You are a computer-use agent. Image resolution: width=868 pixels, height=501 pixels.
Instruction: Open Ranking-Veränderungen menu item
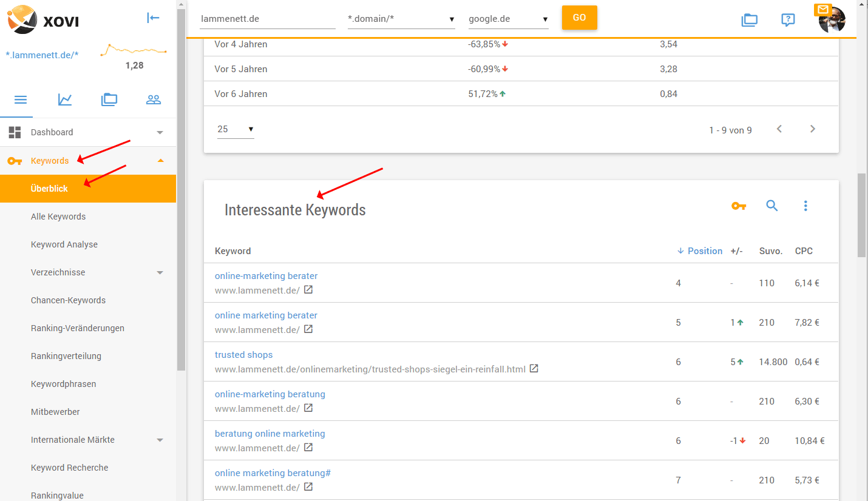pos(78,328)
